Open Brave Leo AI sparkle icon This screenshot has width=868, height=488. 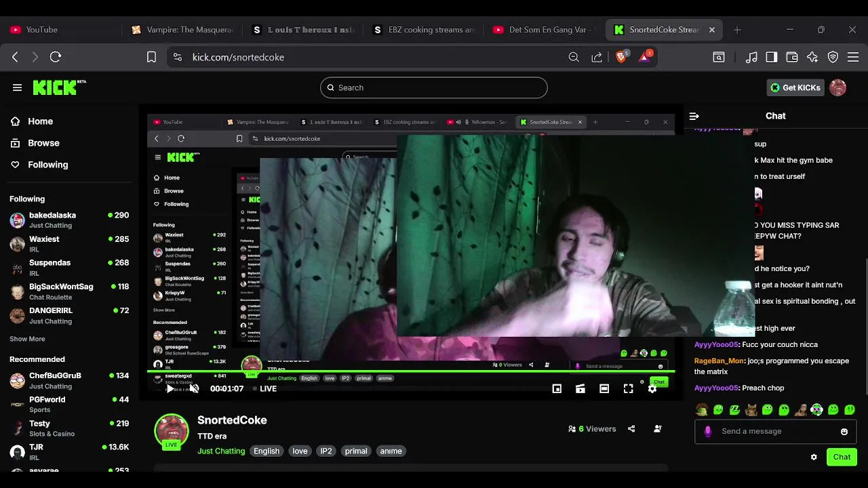[812, 58]
